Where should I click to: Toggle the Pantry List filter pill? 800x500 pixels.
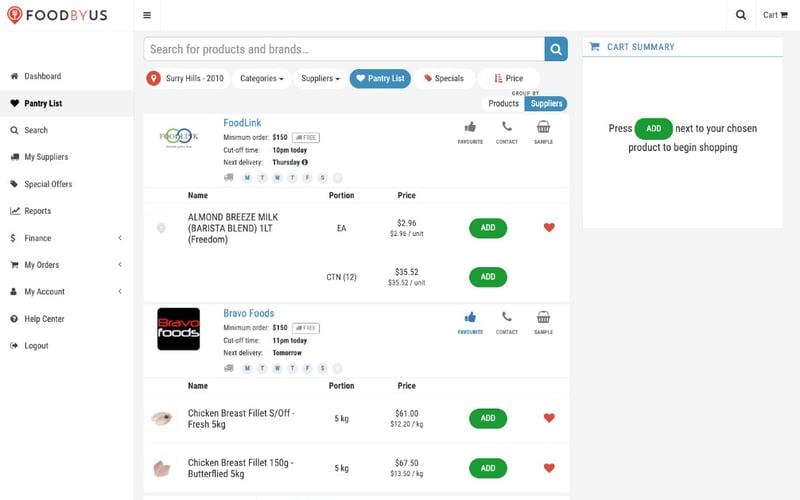point(380,79)
